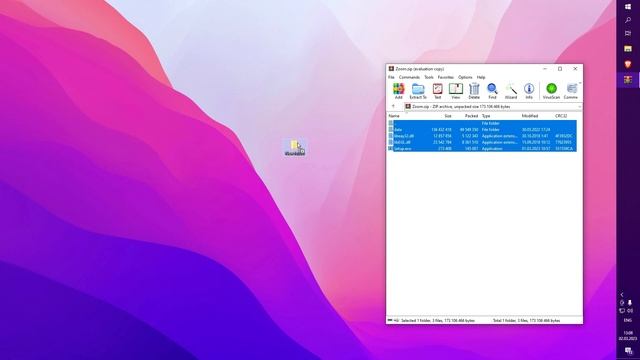Open Brave browser from the taskbar

click(x=628, y=64)
